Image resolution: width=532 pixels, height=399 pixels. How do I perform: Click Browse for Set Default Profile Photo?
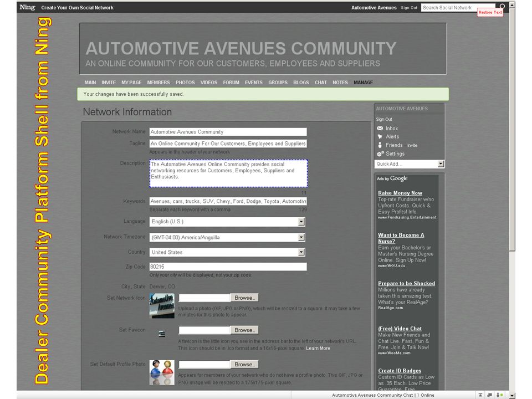click(x=244, y=364)
